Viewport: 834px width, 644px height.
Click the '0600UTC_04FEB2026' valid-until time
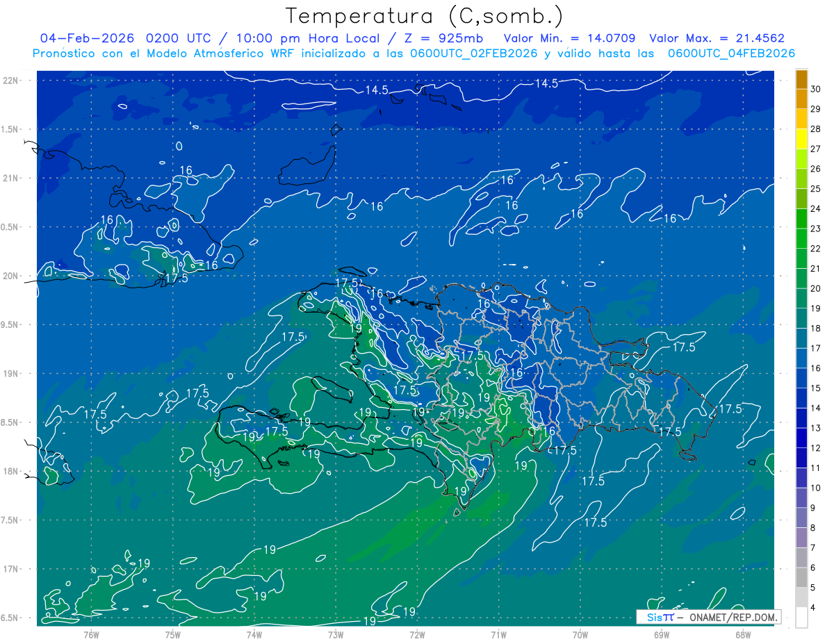click(x=731, y=53)
